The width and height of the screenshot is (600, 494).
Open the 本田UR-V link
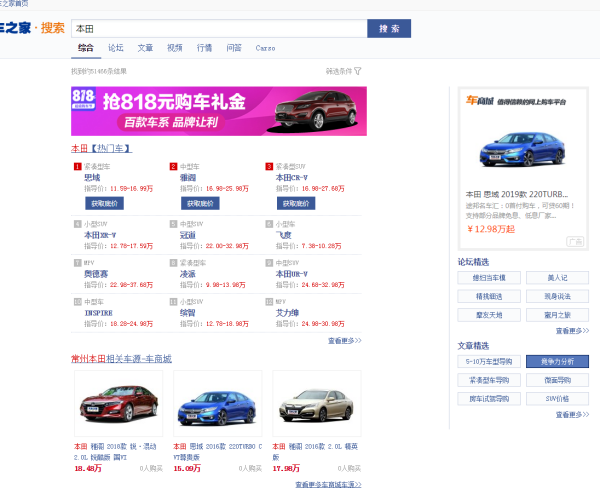(292, 274)
